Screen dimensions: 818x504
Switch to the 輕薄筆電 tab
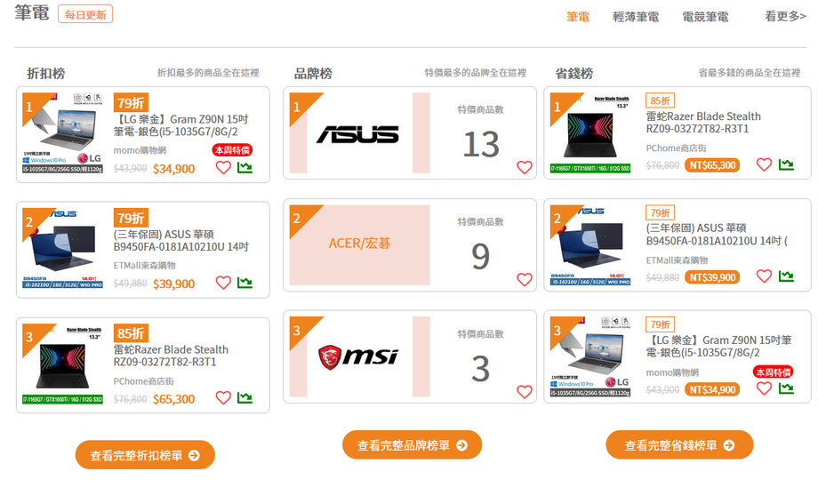coord(636,17)
